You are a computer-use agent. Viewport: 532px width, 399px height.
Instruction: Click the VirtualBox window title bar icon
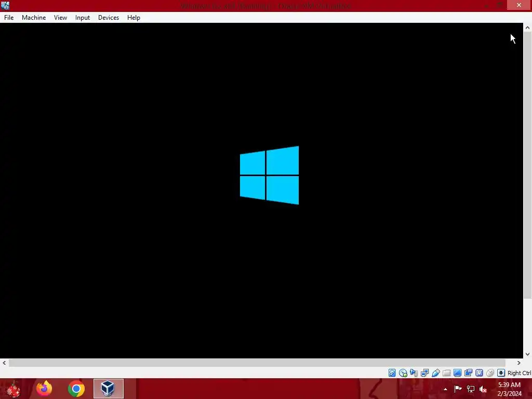5,5
